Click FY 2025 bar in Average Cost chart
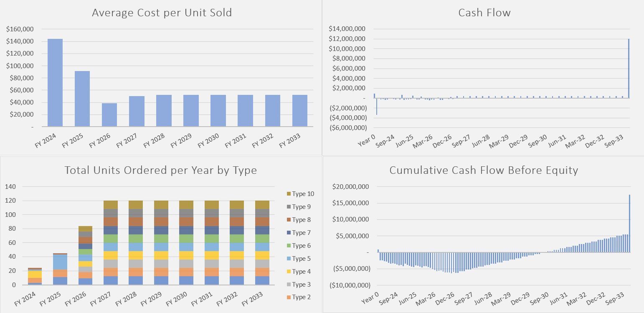This screenshot has width=644, height=313. (x=82, y=99)
